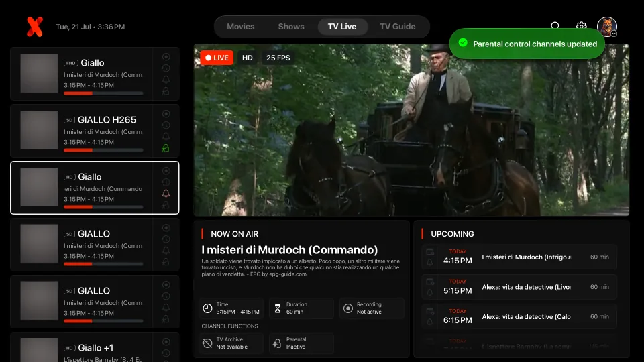
Task: Click the red X app logo
Action: tap(35, 27)
